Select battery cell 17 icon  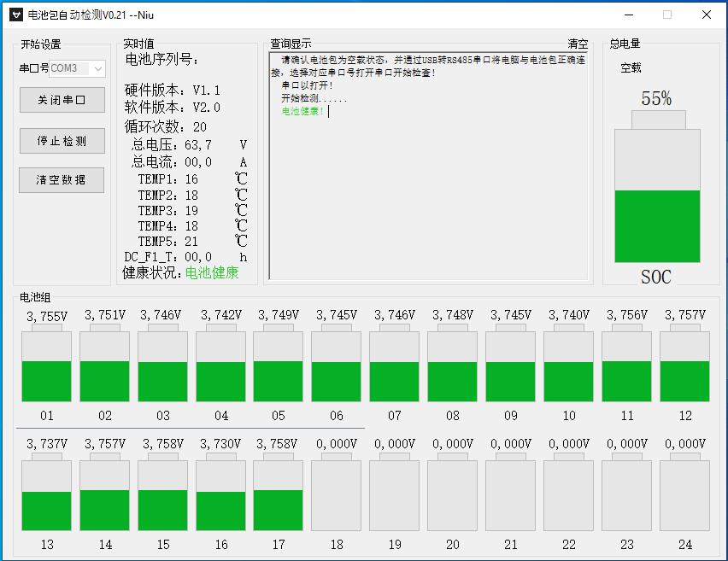point(278,495)
